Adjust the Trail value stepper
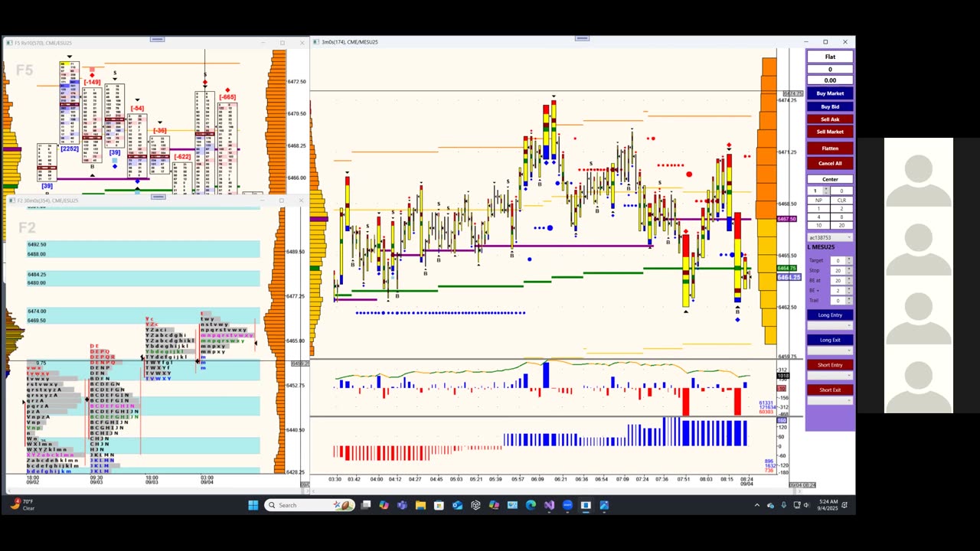The width and height of the screenshot is (980, 551). 848,301
